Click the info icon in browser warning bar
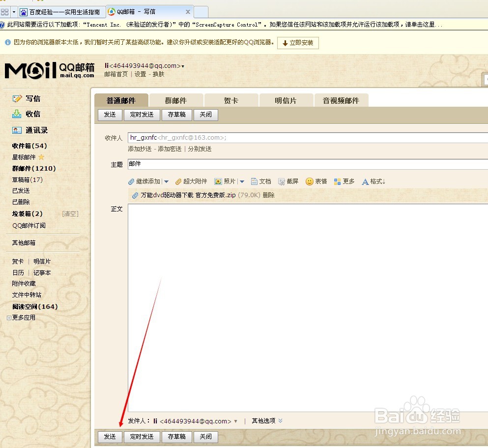 point(8,42)
